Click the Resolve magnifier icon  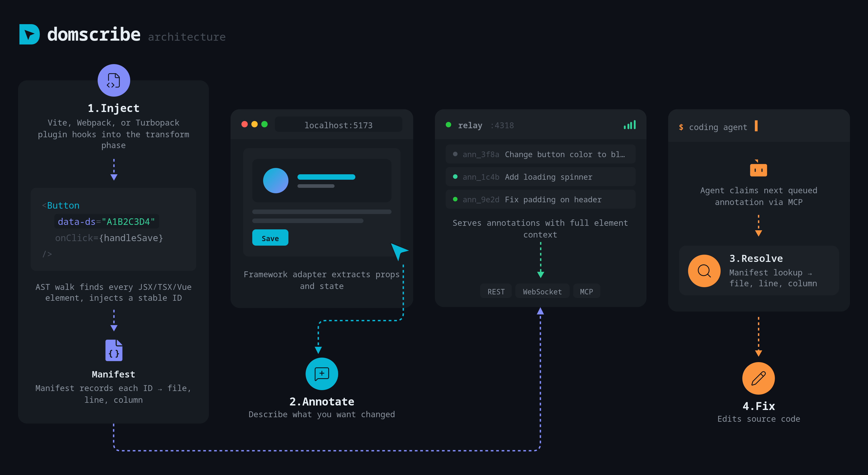point(704,271)
